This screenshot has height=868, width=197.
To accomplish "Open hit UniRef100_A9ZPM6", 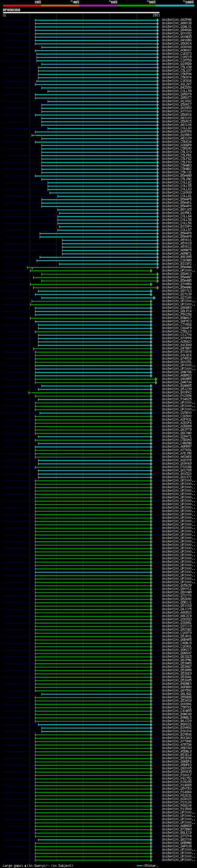I will pos(177,20).
